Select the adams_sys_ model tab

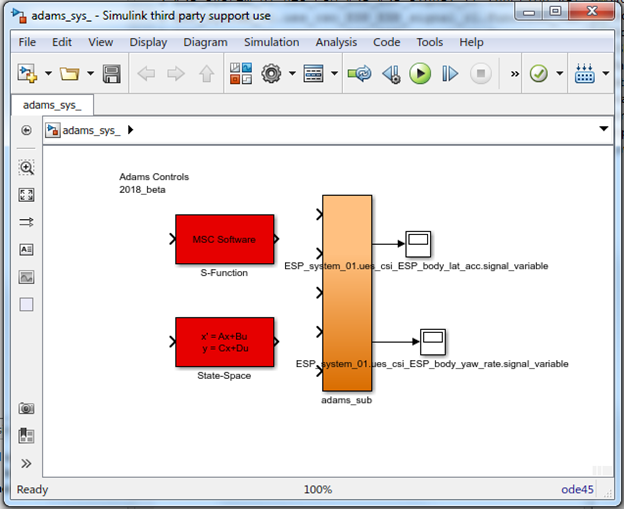52,105
